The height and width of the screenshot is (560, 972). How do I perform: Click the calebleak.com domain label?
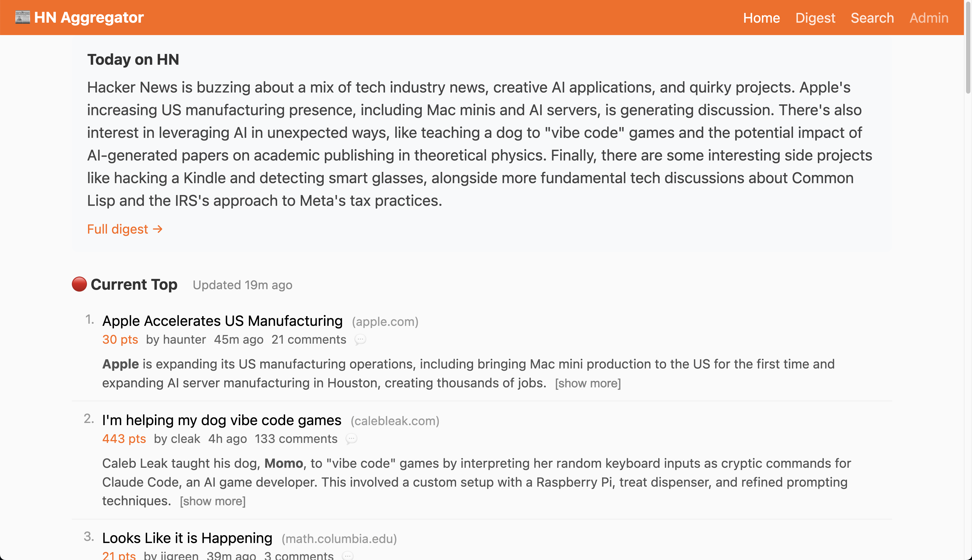click(x=394, y=421)
